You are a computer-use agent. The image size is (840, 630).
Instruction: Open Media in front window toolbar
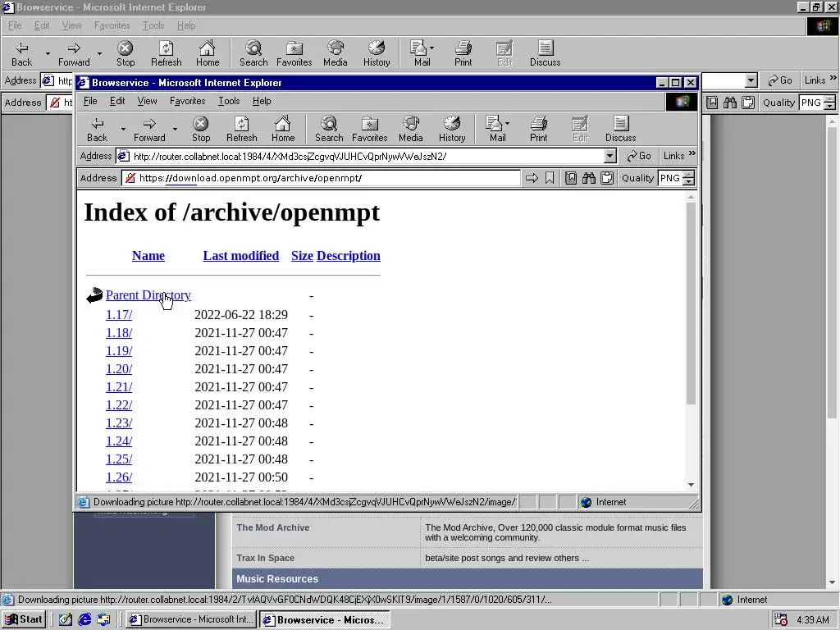click(x=411, y=129)
